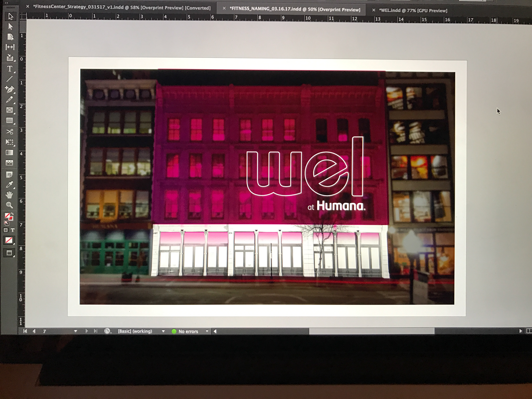Swap fill and stroke arrows
The width and height of the screenshot is (532, 399).
pos(12,214)
